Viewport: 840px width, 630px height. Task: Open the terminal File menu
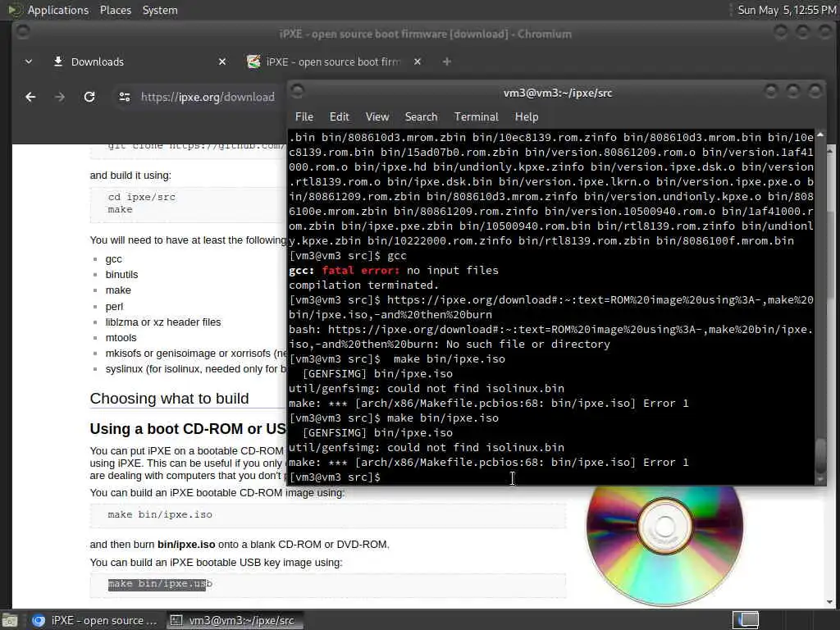(304, 116)
